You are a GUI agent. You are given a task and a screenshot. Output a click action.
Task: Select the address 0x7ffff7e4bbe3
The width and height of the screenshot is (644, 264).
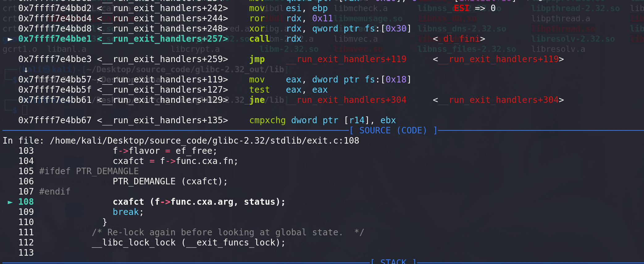(55, 59)
